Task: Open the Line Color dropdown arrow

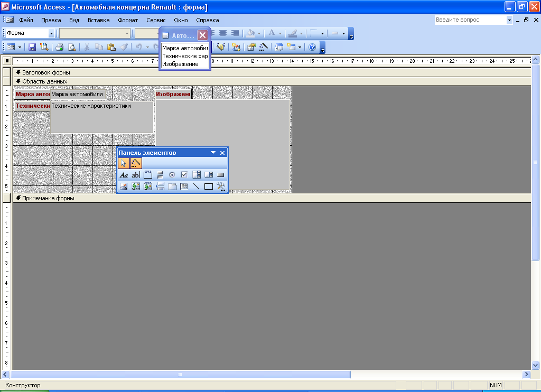Action: (x=301, y=33)
